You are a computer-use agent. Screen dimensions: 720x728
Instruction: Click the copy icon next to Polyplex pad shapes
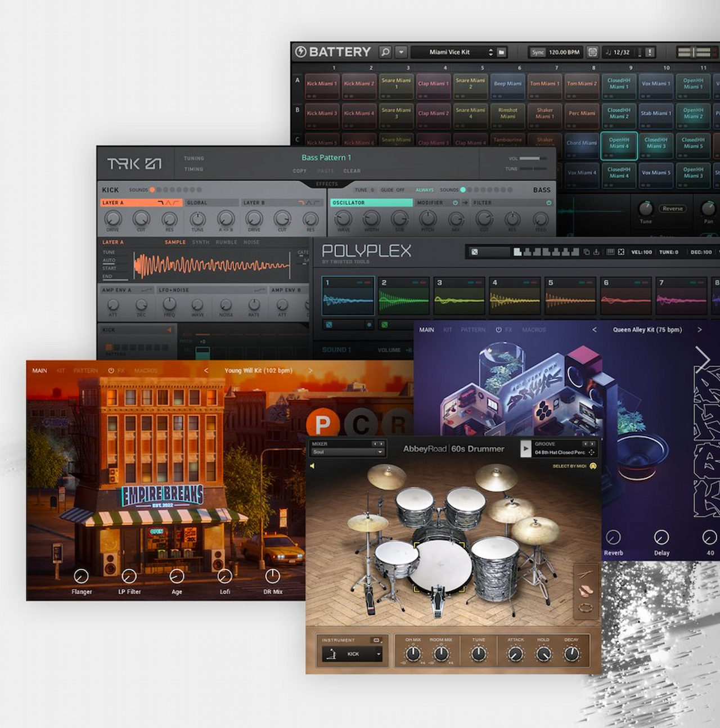coord(587,252)
